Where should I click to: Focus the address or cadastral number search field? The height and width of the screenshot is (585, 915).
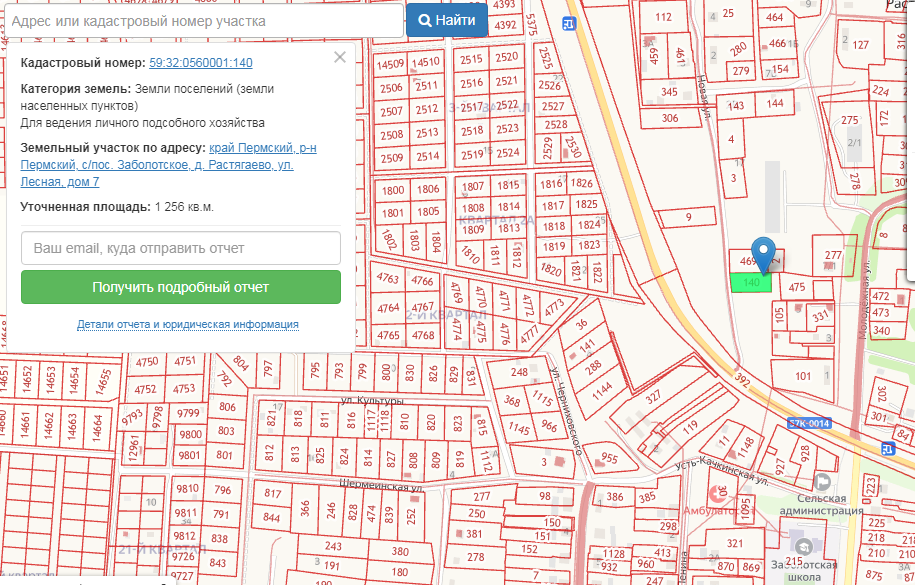click(x=202, y=20)
